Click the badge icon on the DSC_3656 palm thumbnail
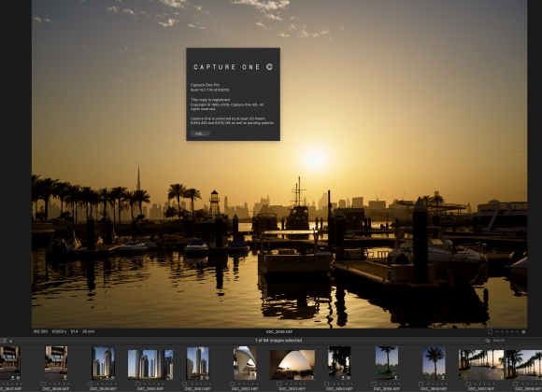 pos(442,377)
